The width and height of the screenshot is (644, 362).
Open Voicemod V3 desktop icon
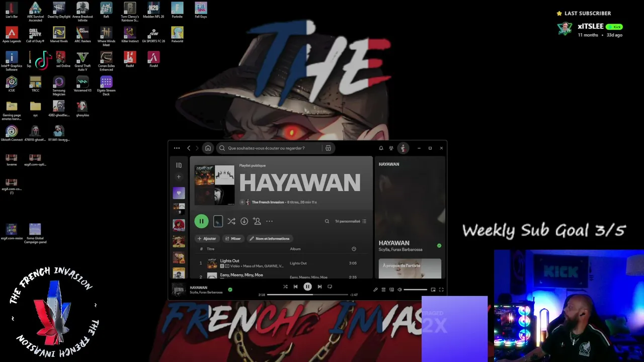click(x=83, y=84)
